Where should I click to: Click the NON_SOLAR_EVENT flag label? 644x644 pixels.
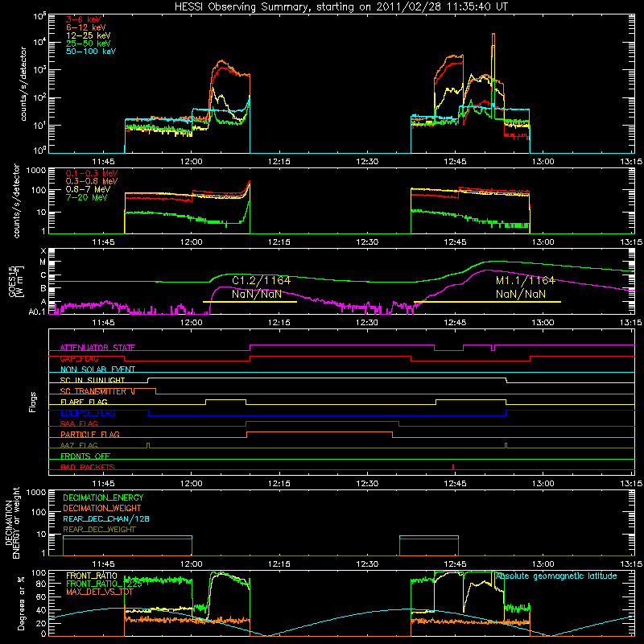(x=97, y=369)
